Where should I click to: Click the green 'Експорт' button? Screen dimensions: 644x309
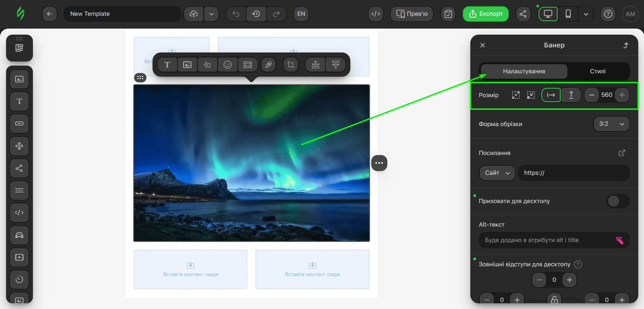coord(485,14)
